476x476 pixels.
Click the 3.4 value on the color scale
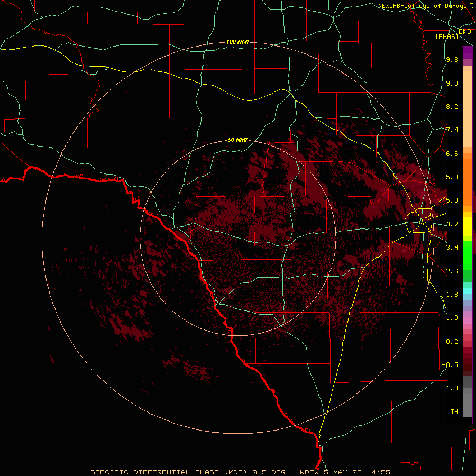point(452,248)
